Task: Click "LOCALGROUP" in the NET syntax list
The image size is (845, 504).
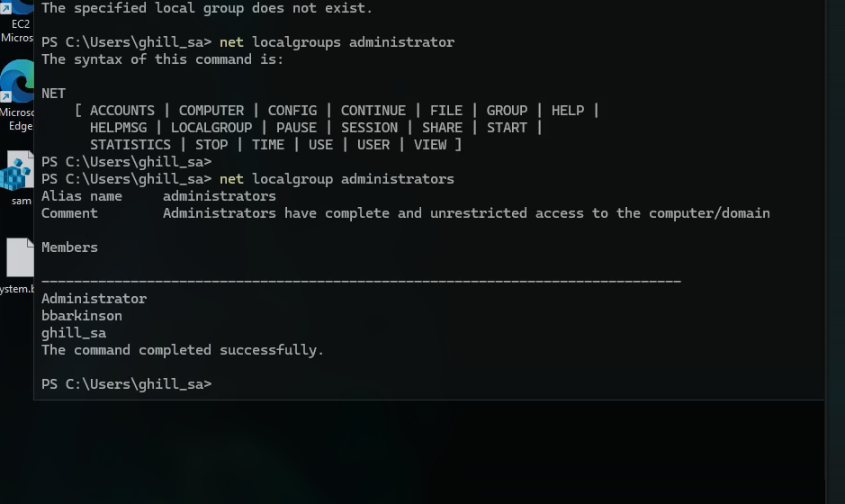Action: tap(211, 128)
